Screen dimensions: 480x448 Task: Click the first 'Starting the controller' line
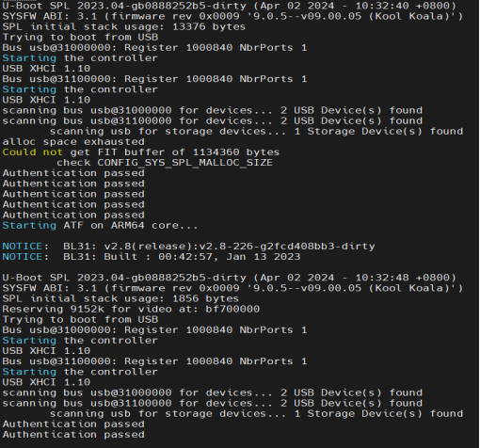[x=80, y=58]
